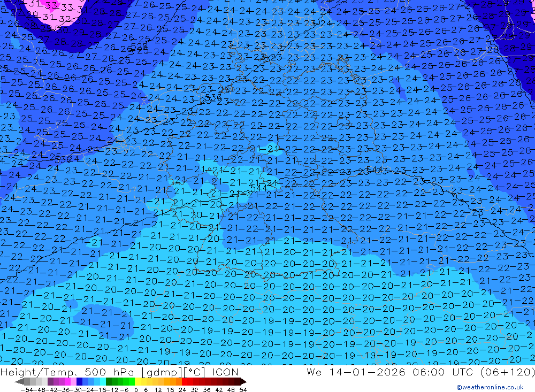Click the right arrow end of color scale

(x=243, y=381)
